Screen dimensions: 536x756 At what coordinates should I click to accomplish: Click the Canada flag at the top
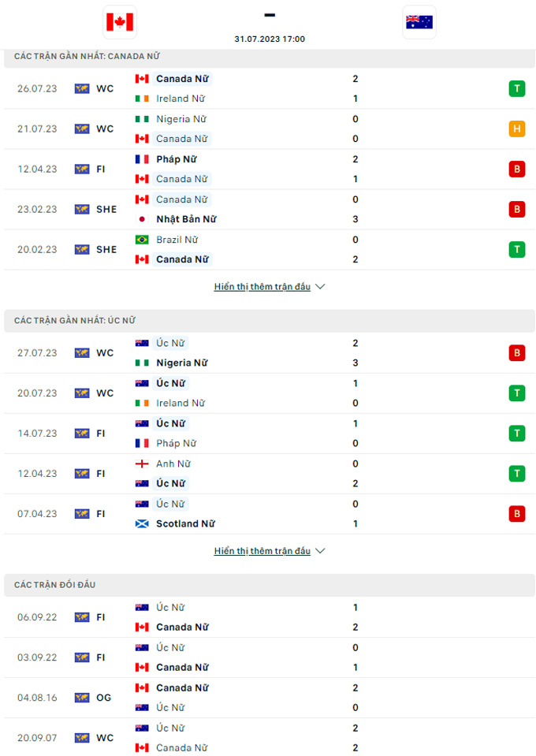(119, 22)
